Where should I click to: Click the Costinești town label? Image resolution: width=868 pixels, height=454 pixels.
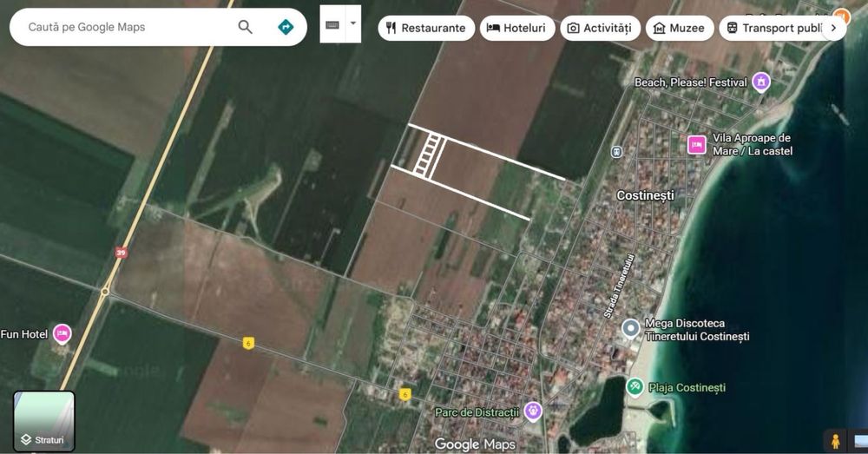pos(646,195)
